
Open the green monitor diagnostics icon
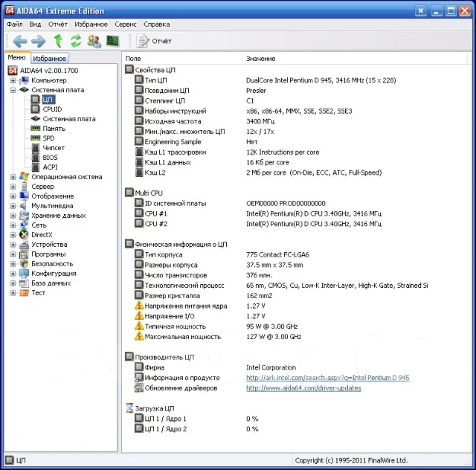[112, 41]
